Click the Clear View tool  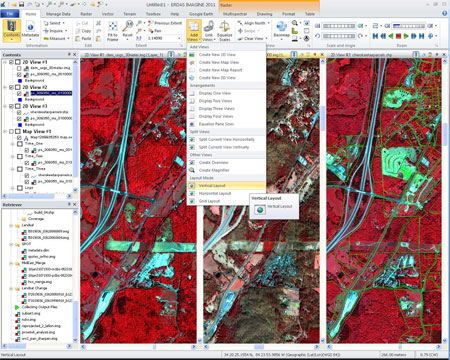tap(251, 38)
